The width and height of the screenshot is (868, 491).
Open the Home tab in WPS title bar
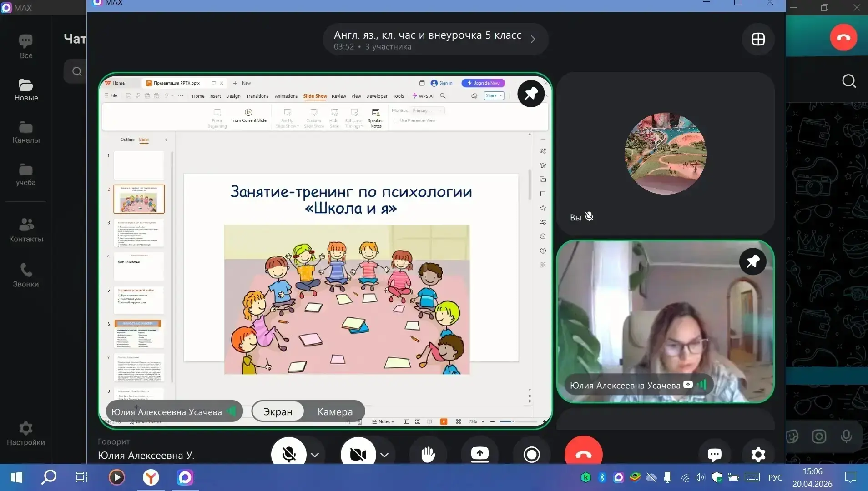[115, 83]
